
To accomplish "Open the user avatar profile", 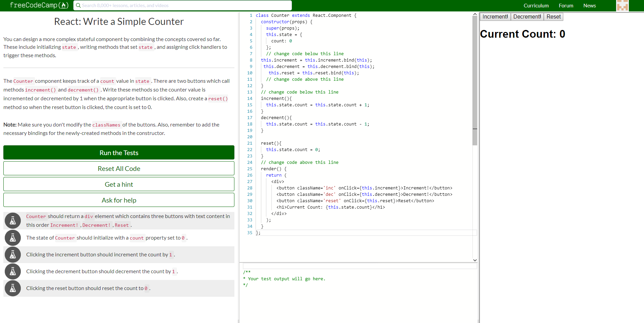I will [x=622, y=5].
